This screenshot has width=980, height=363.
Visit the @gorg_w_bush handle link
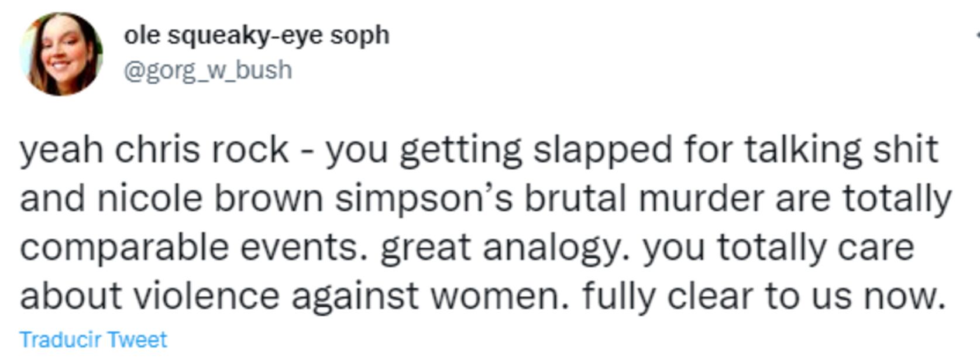(208, 70)
